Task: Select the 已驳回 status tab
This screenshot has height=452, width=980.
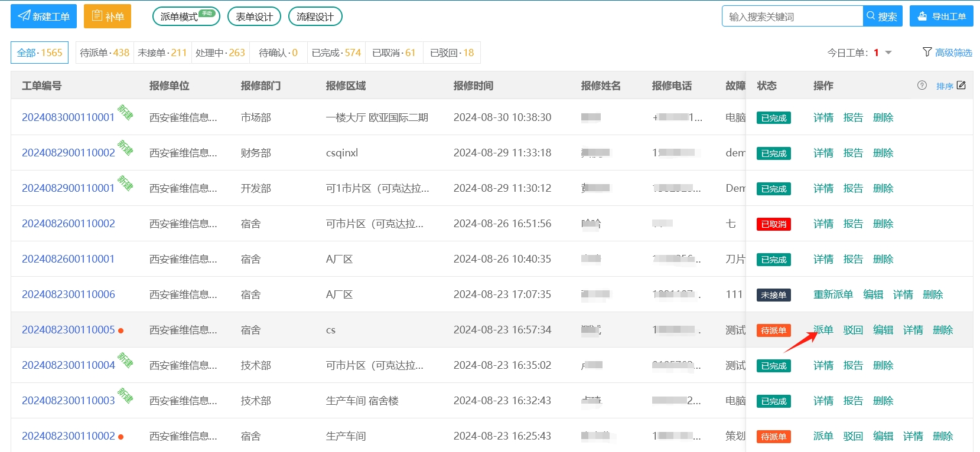Action: click(x=451, y=53)
